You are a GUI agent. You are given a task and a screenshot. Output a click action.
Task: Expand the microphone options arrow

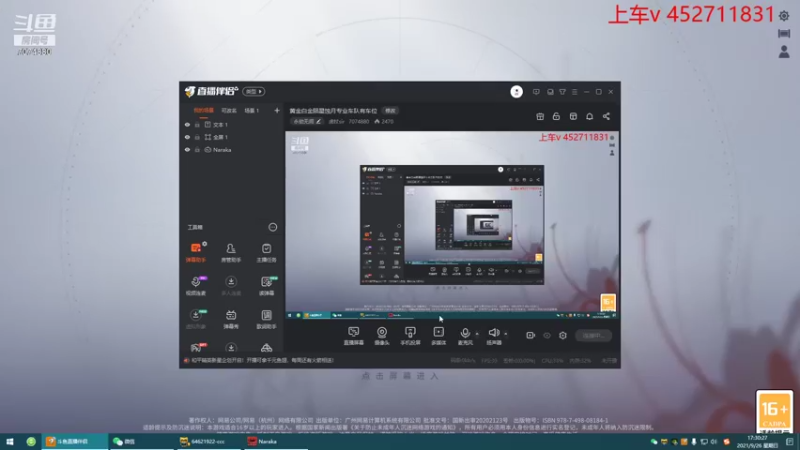tap(477, 334)
